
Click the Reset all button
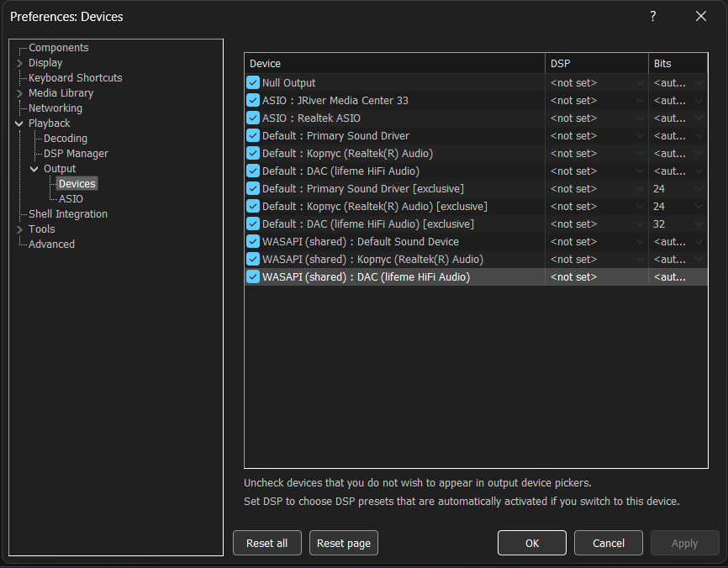266,544
